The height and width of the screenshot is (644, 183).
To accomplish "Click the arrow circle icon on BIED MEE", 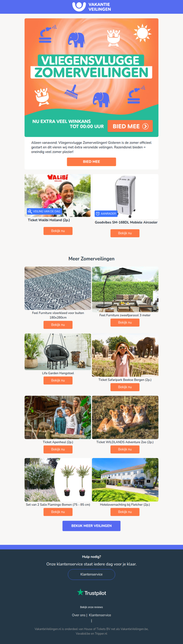I will (x=145, y=126).
